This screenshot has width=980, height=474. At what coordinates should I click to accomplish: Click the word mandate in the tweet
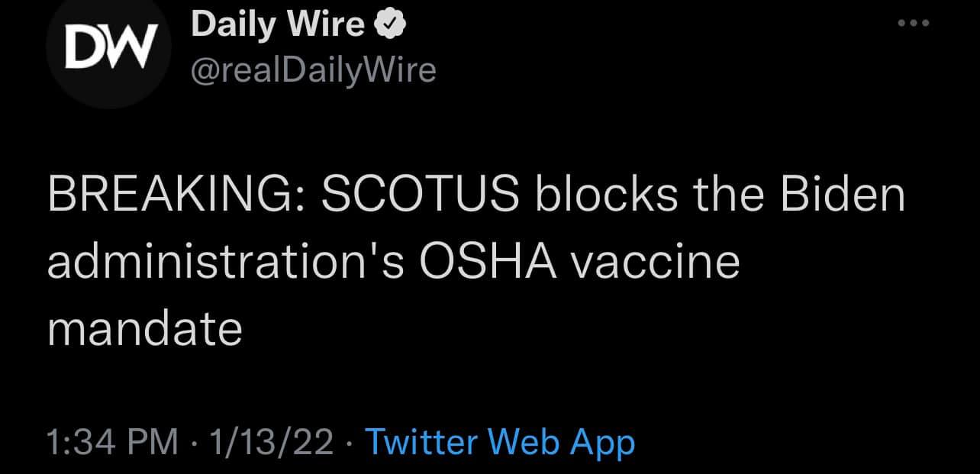click(144, 329)
